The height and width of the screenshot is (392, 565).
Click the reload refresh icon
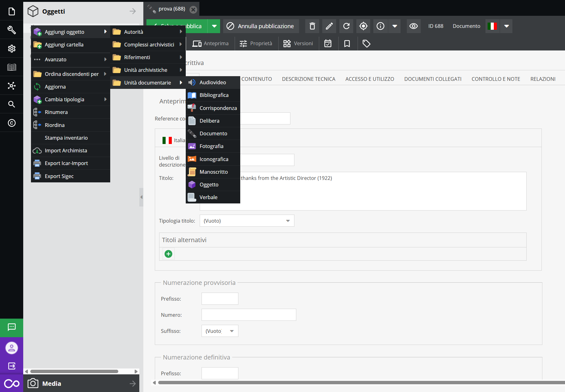point(346,26)
